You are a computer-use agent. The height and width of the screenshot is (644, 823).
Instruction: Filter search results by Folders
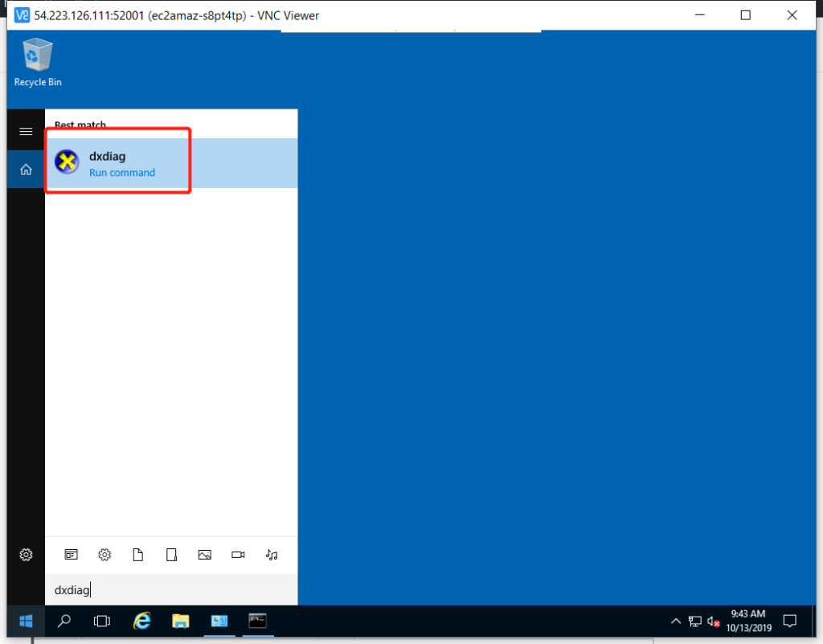coord(171,555)
